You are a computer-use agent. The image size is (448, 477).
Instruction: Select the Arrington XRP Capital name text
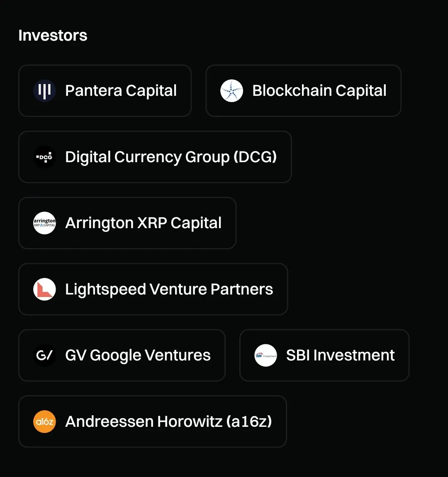[x=143, y=223]
